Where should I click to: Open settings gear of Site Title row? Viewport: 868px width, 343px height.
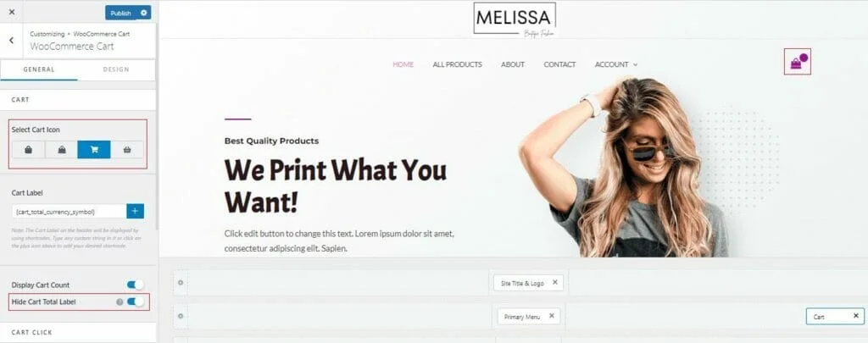(x=180, y=283)
